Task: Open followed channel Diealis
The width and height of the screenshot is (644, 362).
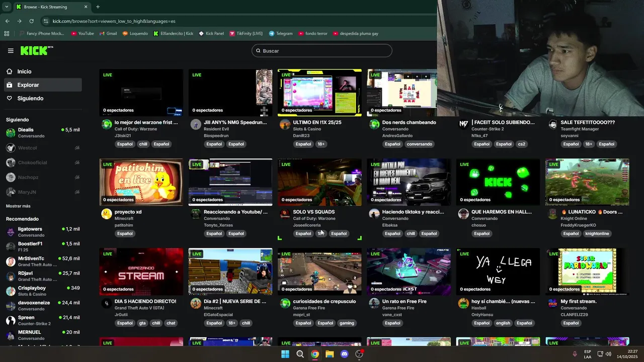Action: click(x=43, y=133)
